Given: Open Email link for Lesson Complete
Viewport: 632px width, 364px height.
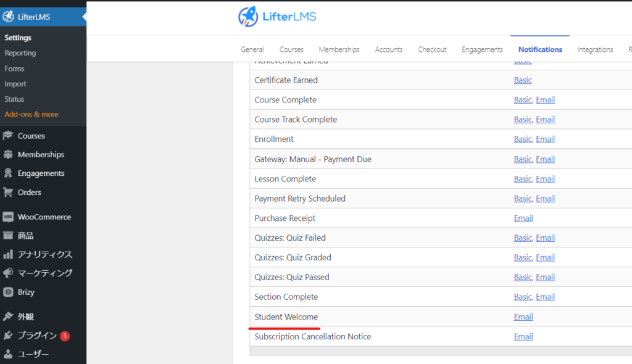Looking at the screenshot, I should [x=546, y=179].
